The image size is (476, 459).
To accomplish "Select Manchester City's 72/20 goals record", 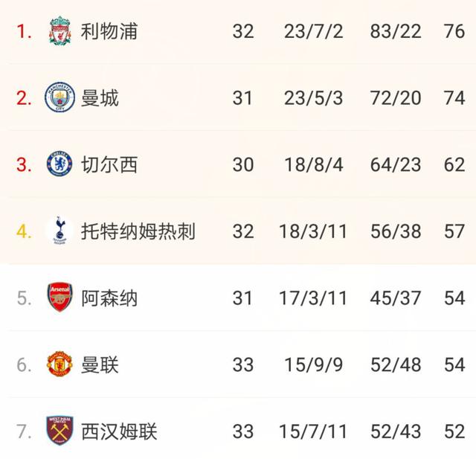I will (x=396, y=98).
